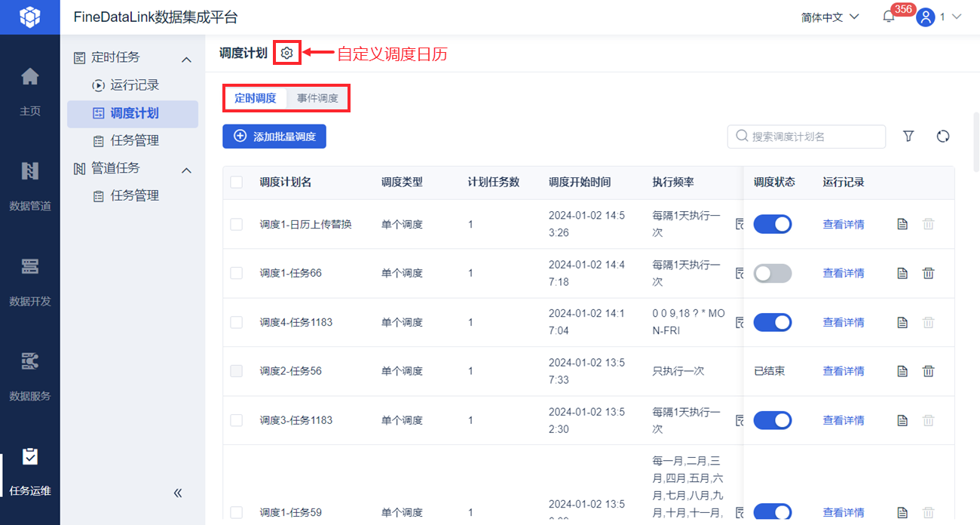The height and width of the screenshot is (525, 980).
Task: Open the 主页 home sidebar item
Action: tap(30, 91)
